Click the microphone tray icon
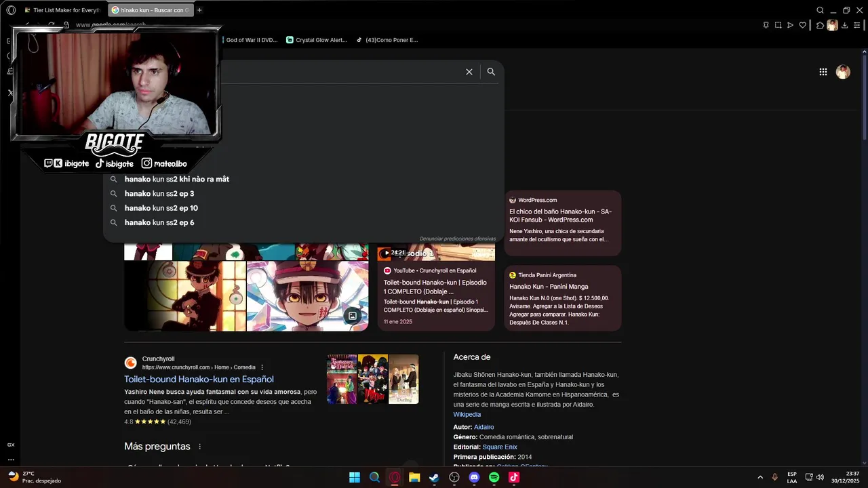 click(774, 477)
